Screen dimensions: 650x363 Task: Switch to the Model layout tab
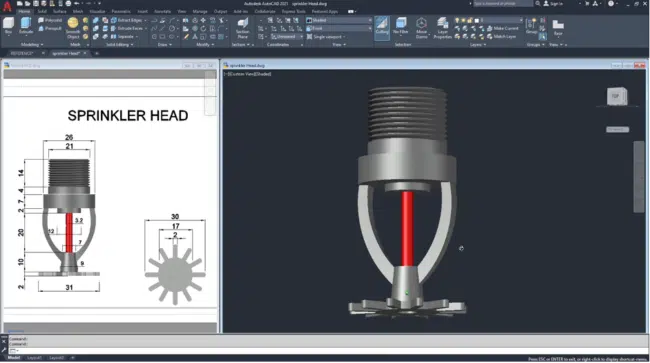click(14, 358)
